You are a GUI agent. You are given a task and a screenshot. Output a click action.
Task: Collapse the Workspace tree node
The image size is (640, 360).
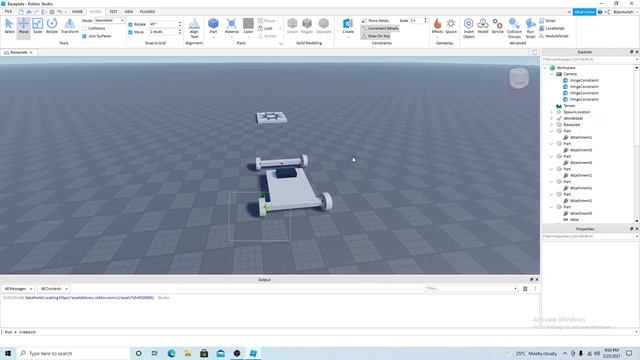[545, 68]
